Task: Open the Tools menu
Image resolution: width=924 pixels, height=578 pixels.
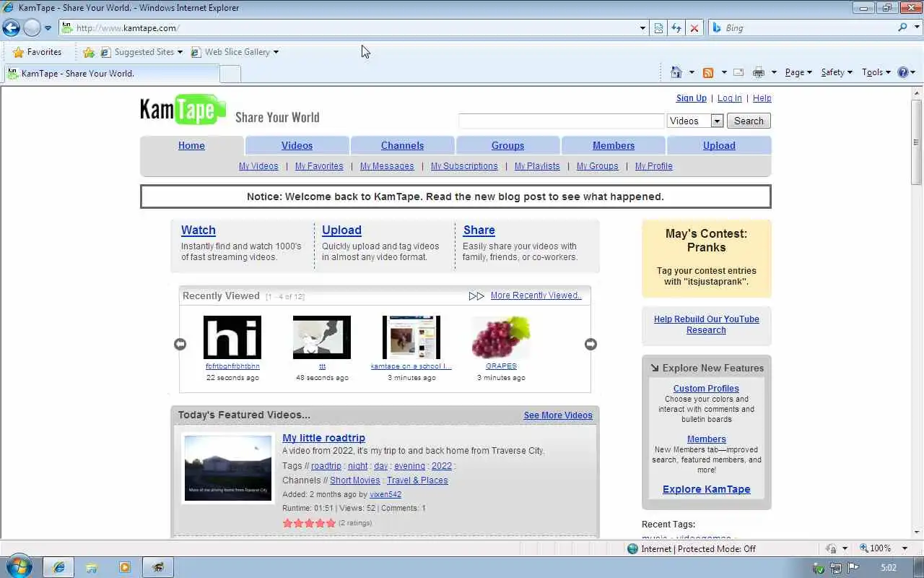Action: pos(876,72)
